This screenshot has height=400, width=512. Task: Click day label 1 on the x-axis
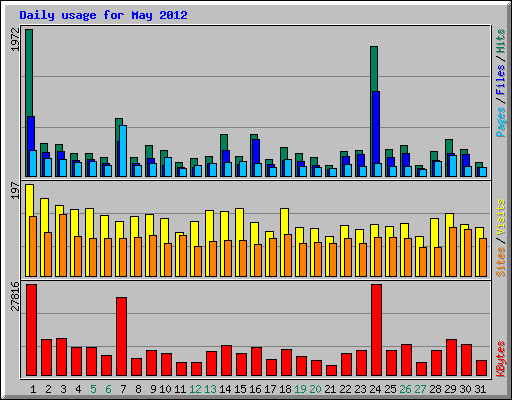click(x=33, y=389)
